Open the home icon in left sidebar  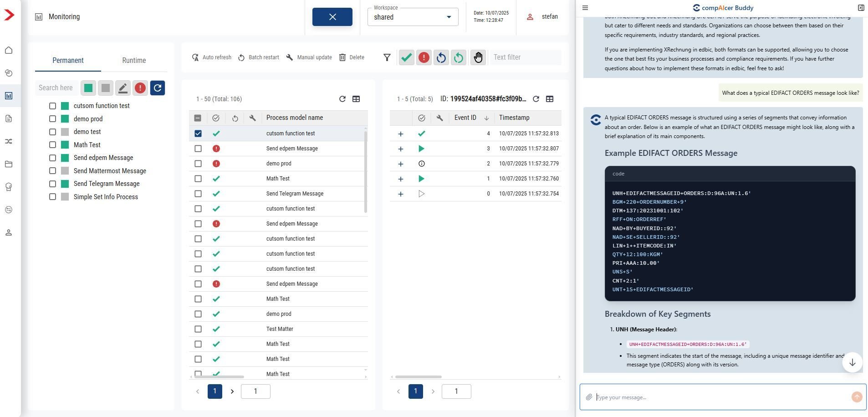9,50
